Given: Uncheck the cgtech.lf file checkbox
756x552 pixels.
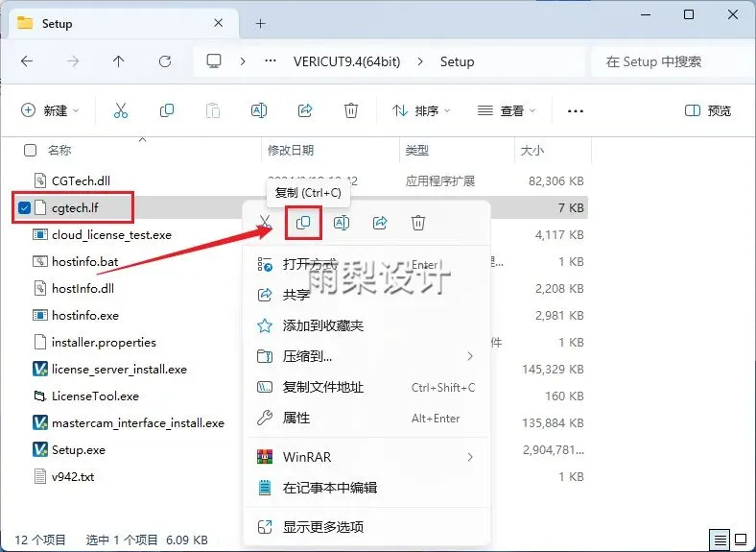Looking at the screenshot, I should [x=24, y=208].
